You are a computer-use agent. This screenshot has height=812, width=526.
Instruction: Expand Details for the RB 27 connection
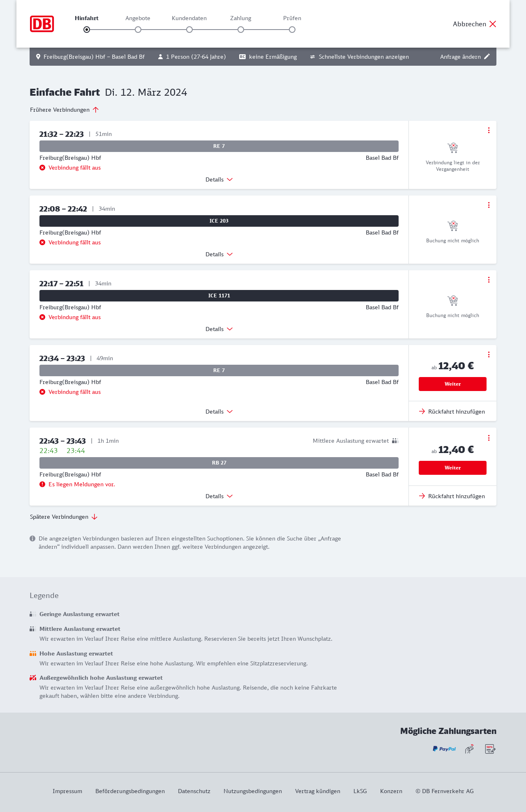tap(219, 496)
